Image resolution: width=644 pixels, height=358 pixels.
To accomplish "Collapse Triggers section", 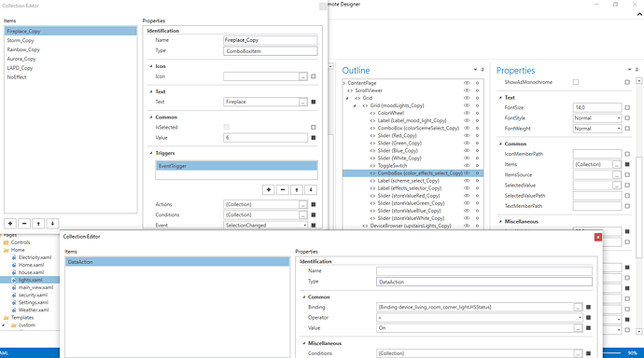I will tap(150, 153).
